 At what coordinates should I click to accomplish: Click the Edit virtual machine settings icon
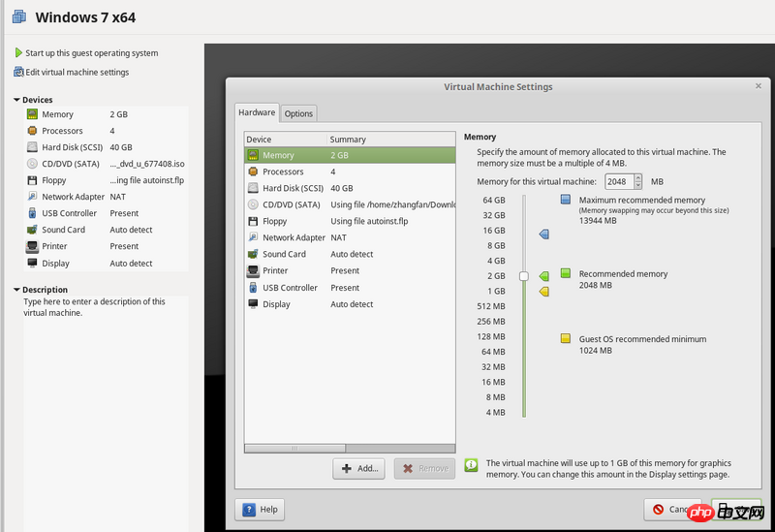point(18,72)
